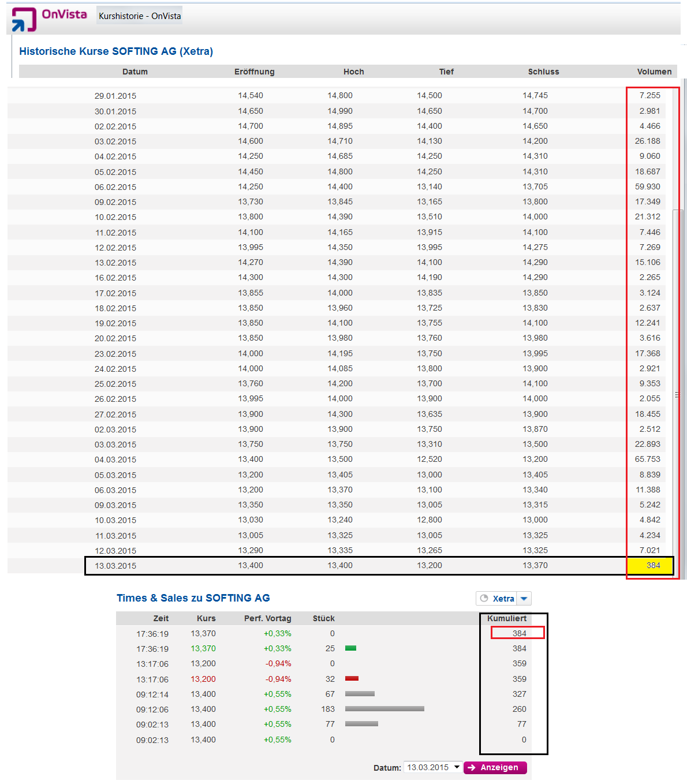Screen dimensions: 687x784
Task: Click volume value 26.188
Action: click(648, 141)
